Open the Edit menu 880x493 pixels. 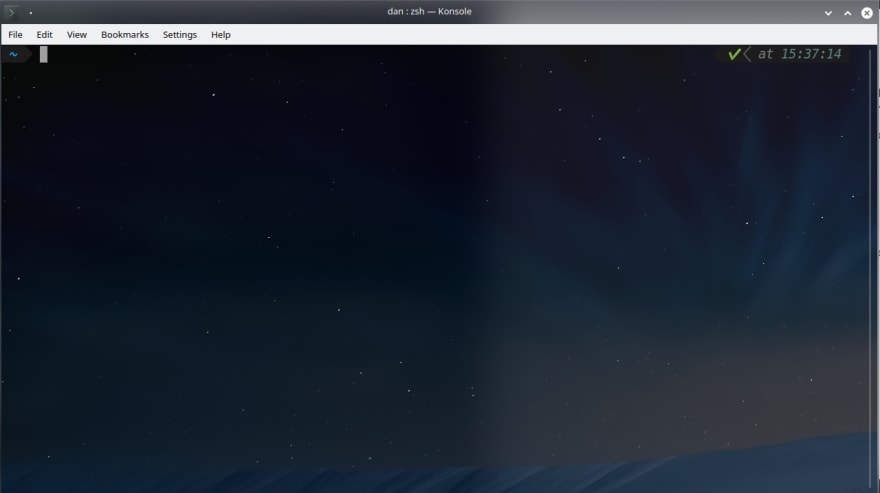44,34
